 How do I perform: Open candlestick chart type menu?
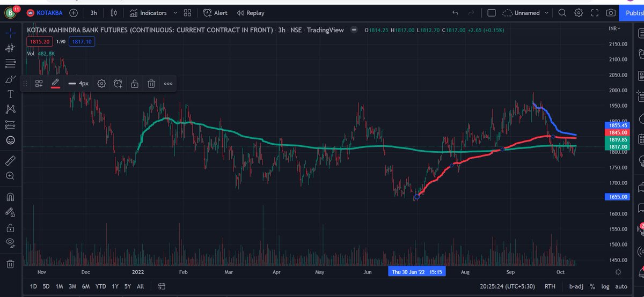coord(113,13)
